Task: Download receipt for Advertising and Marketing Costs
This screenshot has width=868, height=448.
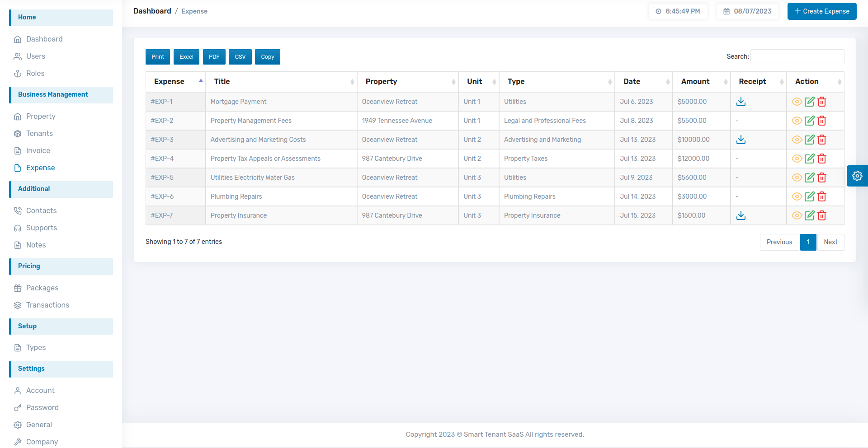Action: (741, 140)
